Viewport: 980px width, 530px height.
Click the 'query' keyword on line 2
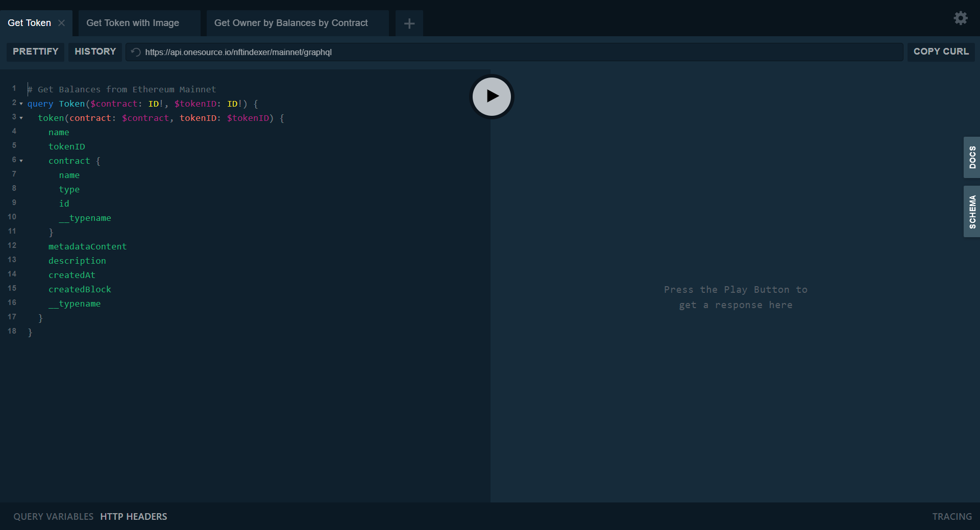[40, 104]
